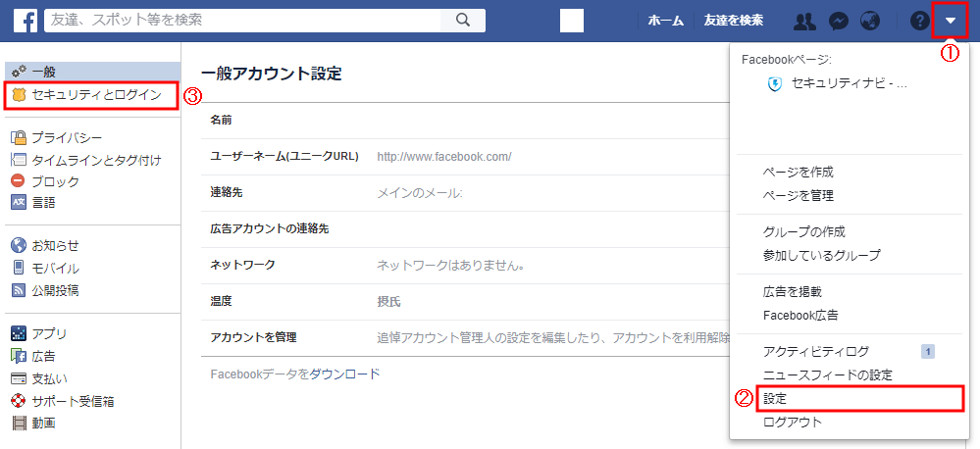Choose ニュースフィードの設定 in menu

pos(828,375)
